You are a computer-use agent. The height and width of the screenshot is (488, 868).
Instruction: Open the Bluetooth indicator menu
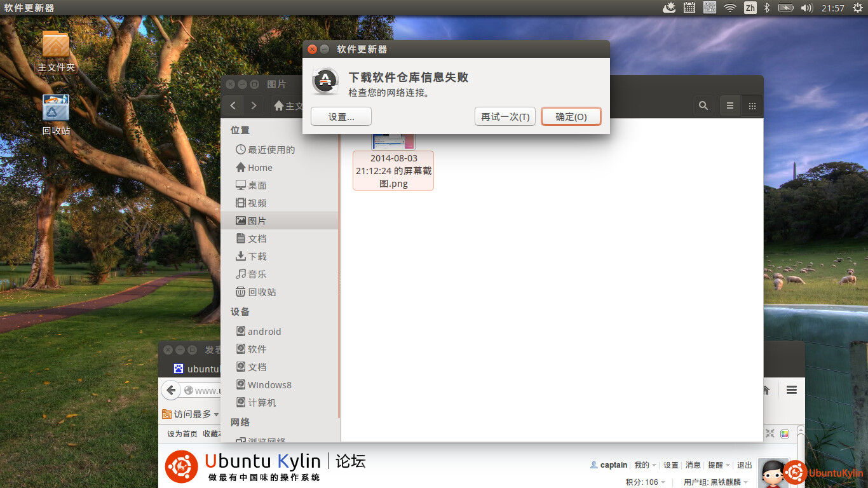tap(767, 8)
